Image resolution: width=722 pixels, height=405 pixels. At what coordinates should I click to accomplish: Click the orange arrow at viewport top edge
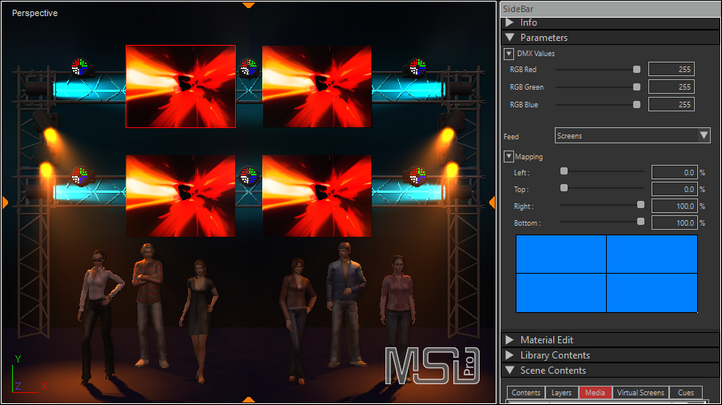(249, 5)
